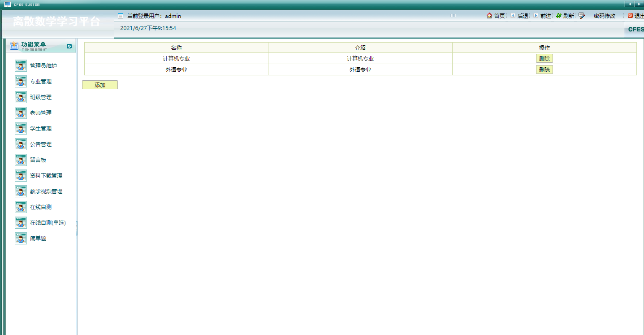
Task: Click the 功能菜单 header icon
Action: 14,46
